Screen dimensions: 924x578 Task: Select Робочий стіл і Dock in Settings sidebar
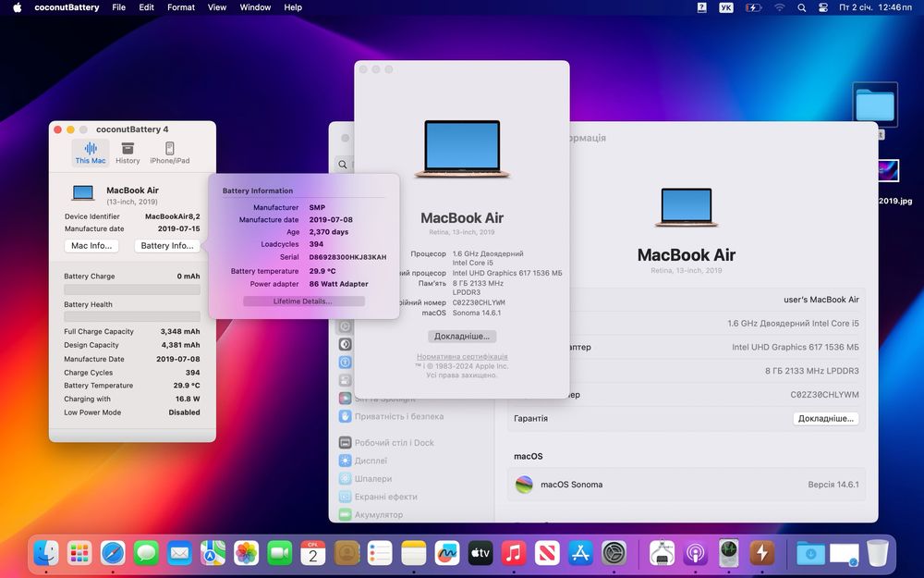[x=386, y=443]
